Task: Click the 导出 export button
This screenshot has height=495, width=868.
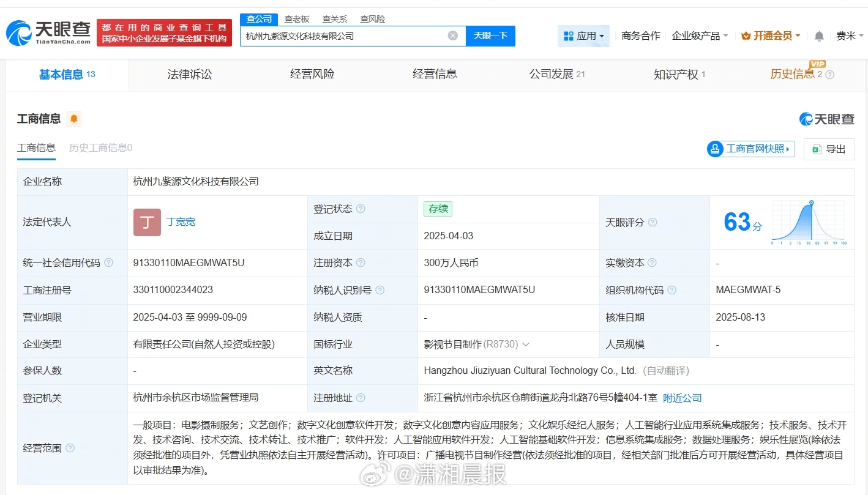Action: pyautogui.click(x=829, y=149)
